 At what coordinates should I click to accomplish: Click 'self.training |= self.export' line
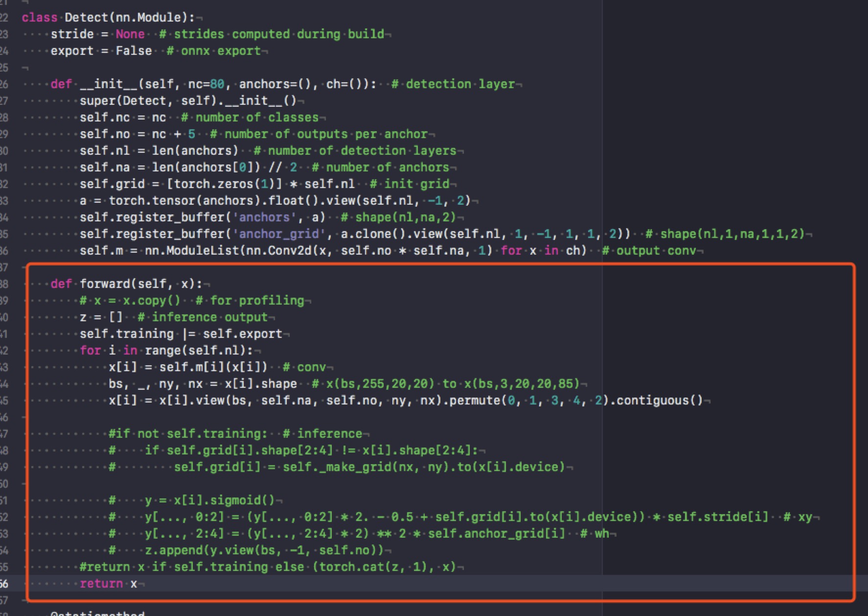point(181,334)
